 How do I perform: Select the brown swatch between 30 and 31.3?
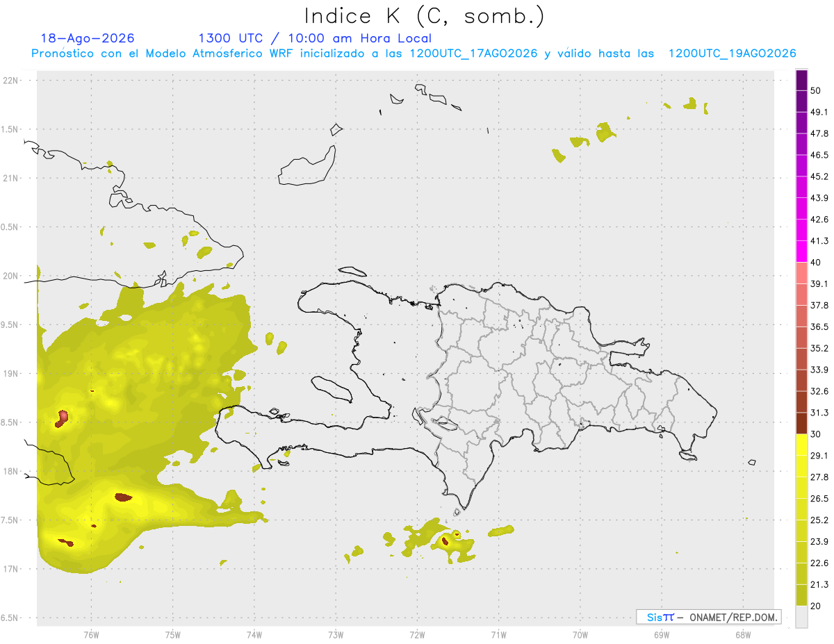[x=801, y=424]
